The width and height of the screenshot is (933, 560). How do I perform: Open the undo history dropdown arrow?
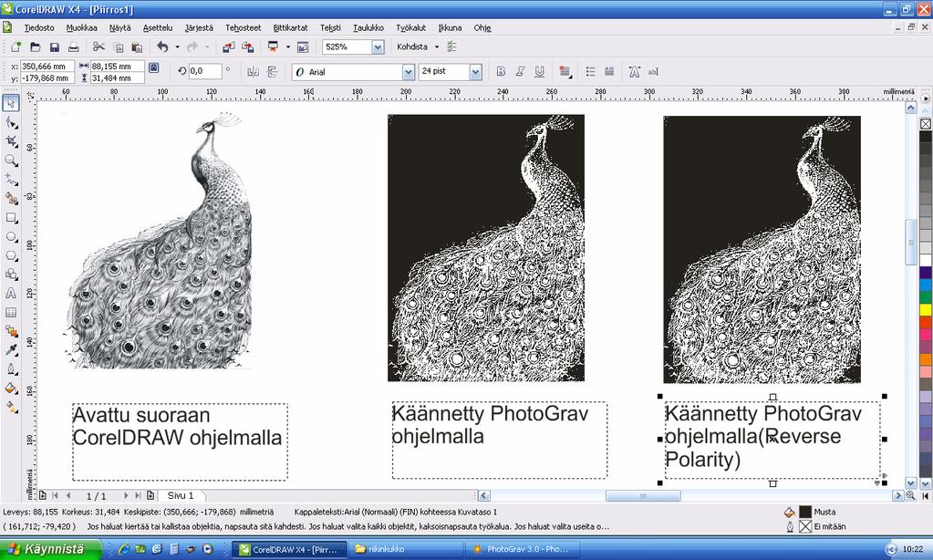(x=177, y=47)
